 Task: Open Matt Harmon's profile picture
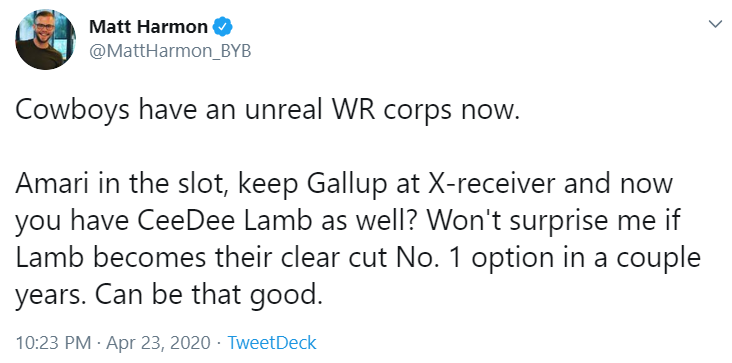(x=46, y=39)
